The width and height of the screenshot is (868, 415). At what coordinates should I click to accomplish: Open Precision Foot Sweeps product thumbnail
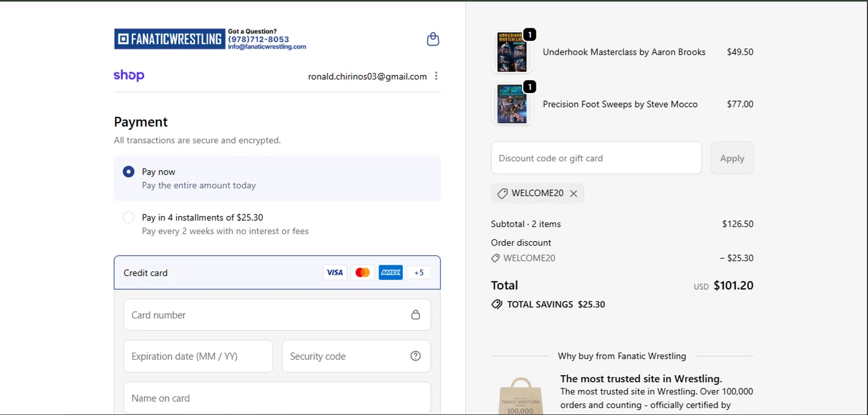(512, 104)
